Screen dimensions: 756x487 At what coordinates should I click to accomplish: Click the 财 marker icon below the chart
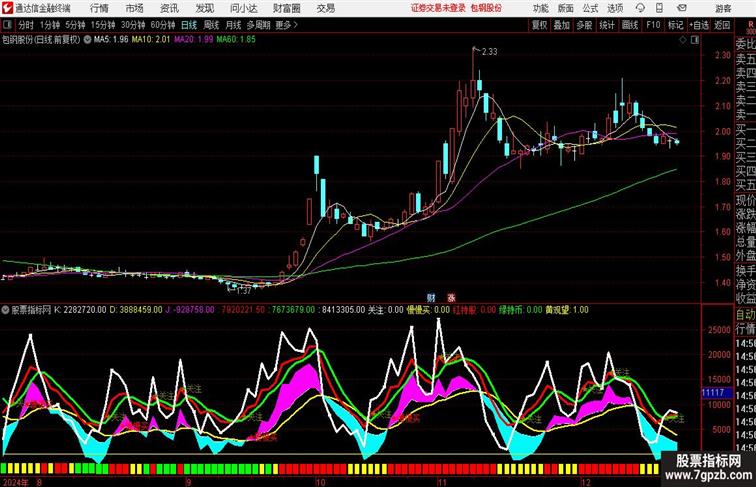click(x=431, y=298)
